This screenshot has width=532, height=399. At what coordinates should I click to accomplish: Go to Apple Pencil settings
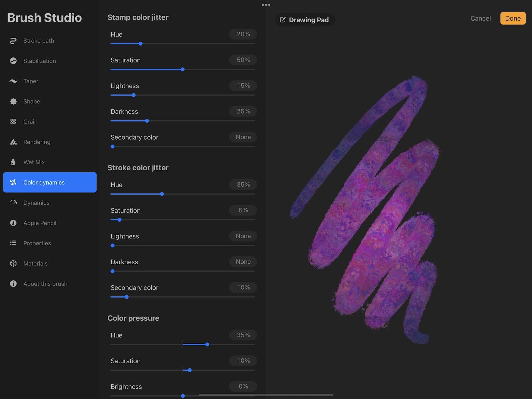click(x=50, y=223)
